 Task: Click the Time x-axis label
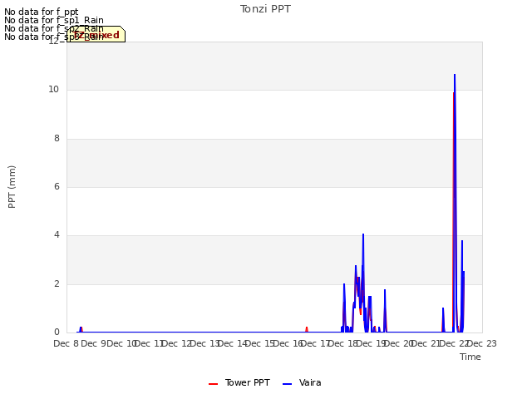(x=470, y=357)
